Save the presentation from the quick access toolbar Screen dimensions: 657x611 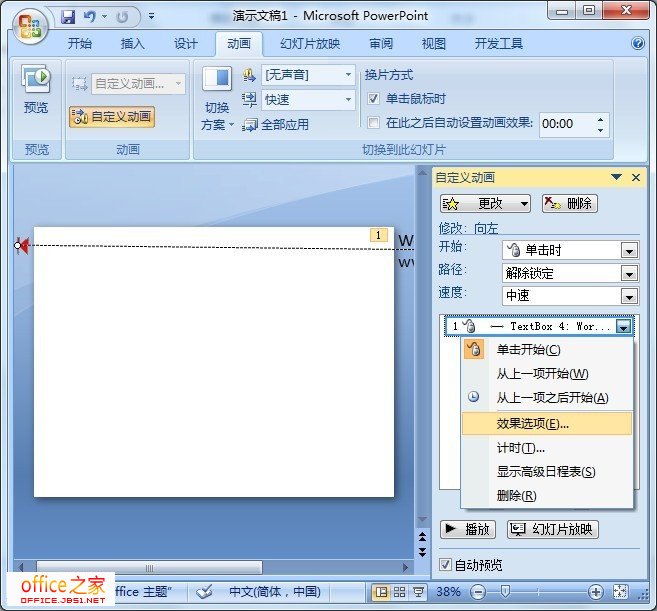click(68, 17)
